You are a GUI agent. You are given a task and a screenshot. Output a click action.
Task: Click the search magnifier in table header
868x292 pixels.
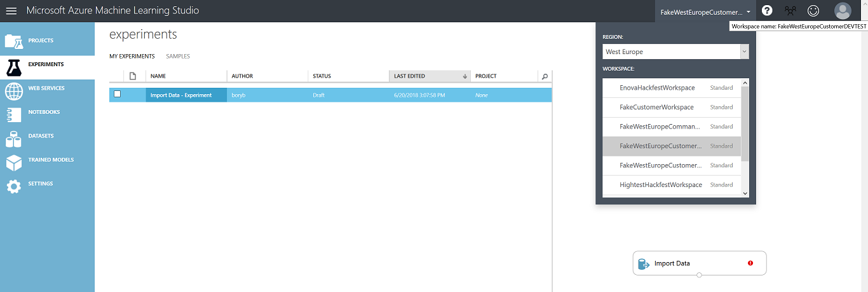545,76
